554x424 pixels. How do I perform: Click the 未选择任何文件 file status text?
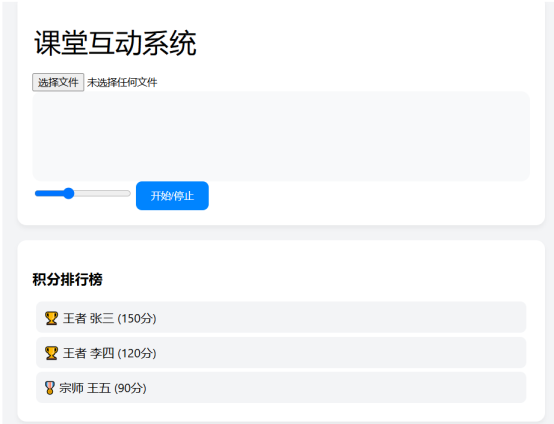pos(122,83)
